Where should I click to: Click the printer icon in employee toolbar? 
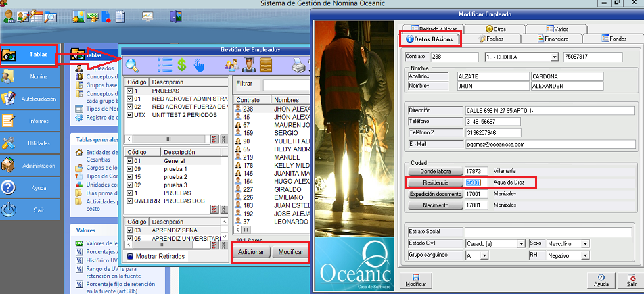(x=298, y=66)
